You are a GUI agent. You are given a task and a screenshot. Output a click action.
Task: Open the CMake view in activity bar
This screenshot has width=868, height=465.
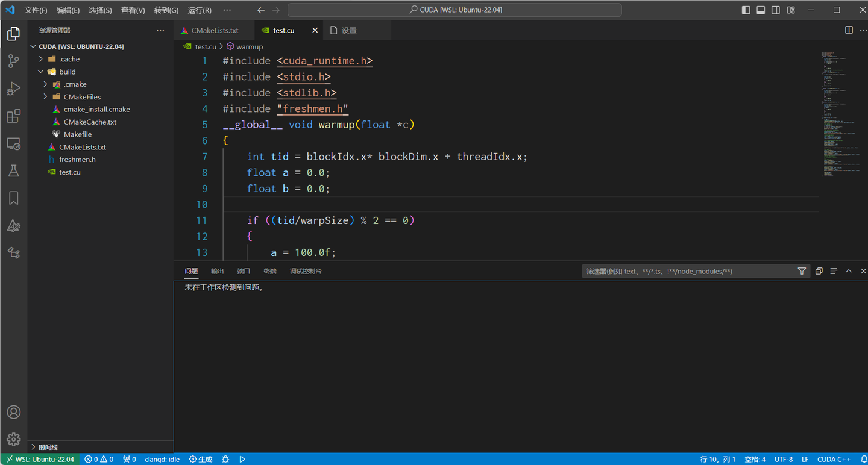point(13,226)
